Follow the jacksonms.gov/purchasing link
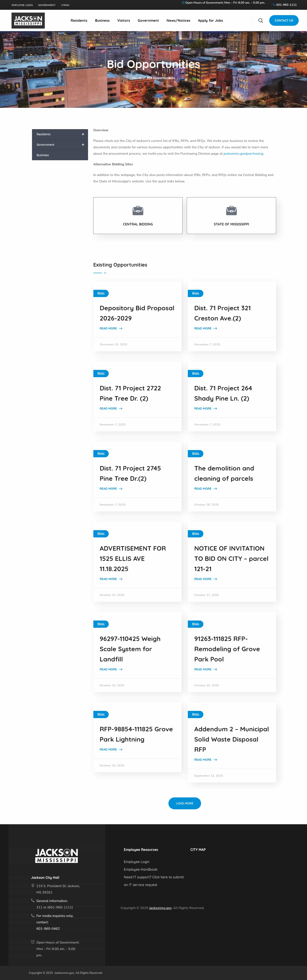 click(x=243, y=154)
